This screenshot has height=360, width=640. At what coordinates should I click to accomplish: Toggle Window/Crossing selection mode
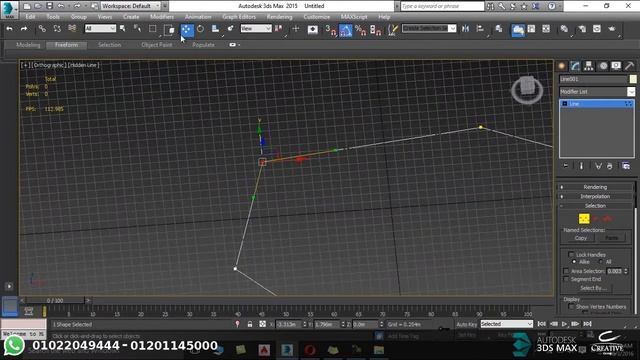coord(169,29)
